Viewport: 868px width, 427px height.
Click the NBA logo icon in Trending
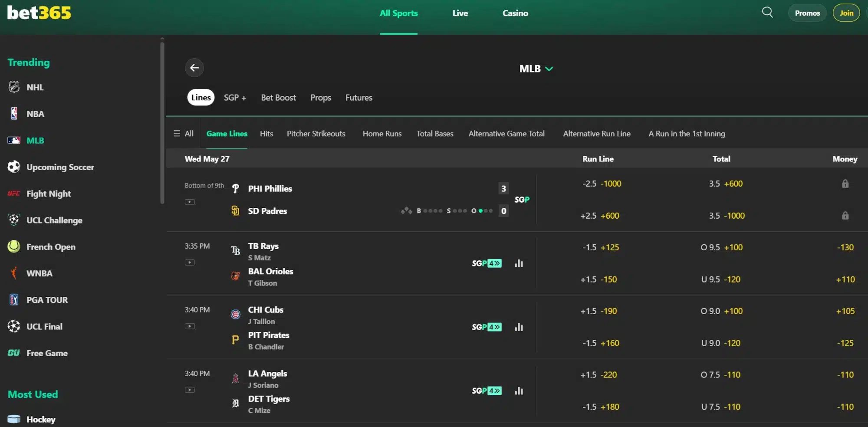(14, 114)
